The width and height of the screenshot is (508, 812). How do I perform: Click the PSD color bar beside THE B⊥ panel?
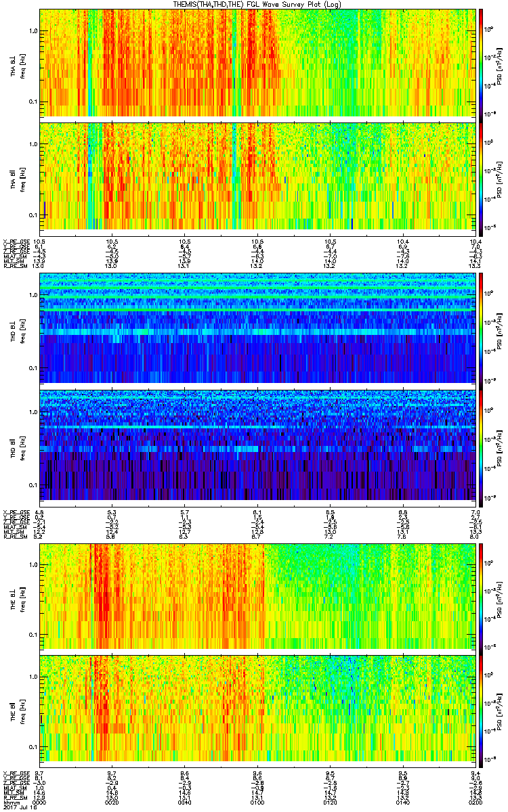[x=482, y=595]
